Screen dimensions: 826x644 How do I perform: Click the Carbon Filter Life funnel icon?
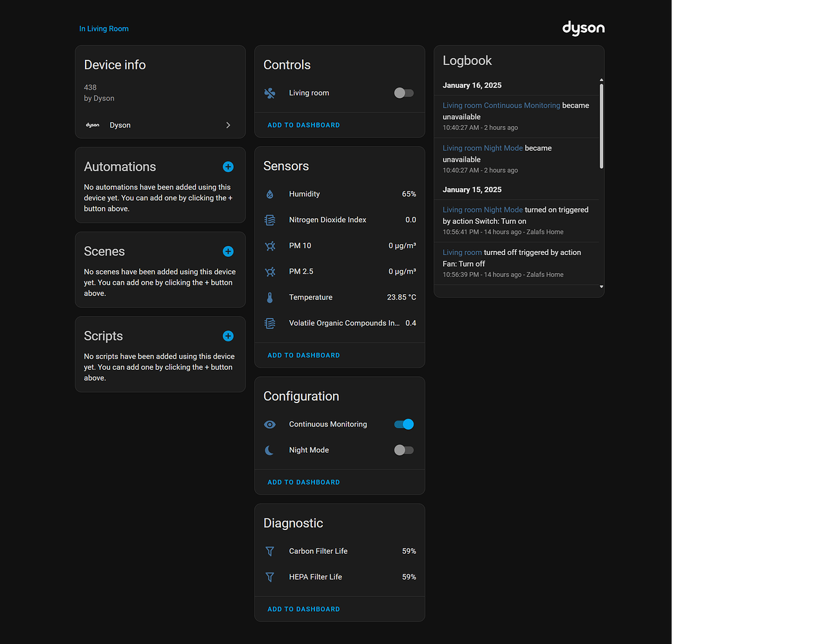click(x=270, y=551)
